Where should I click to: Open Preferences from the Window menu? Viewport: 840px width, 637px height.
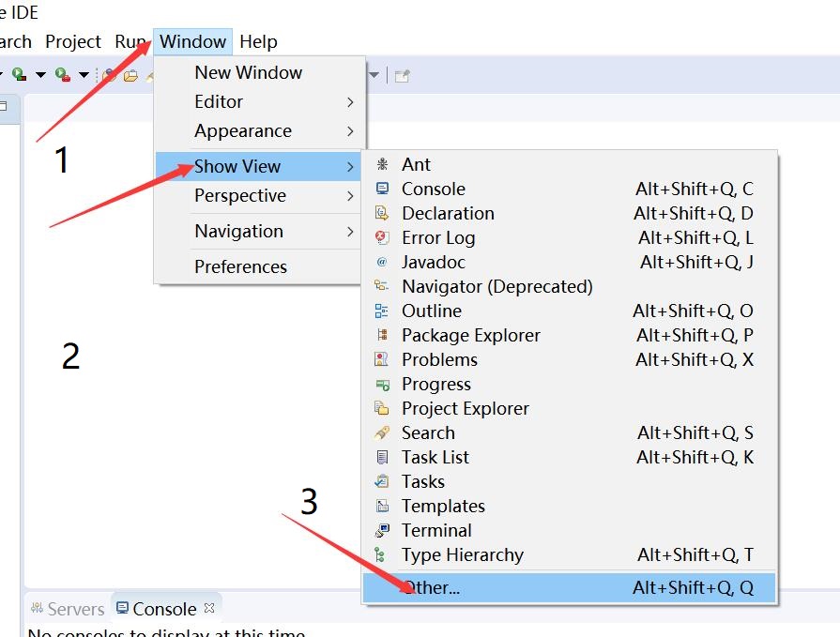pos(259,266)
